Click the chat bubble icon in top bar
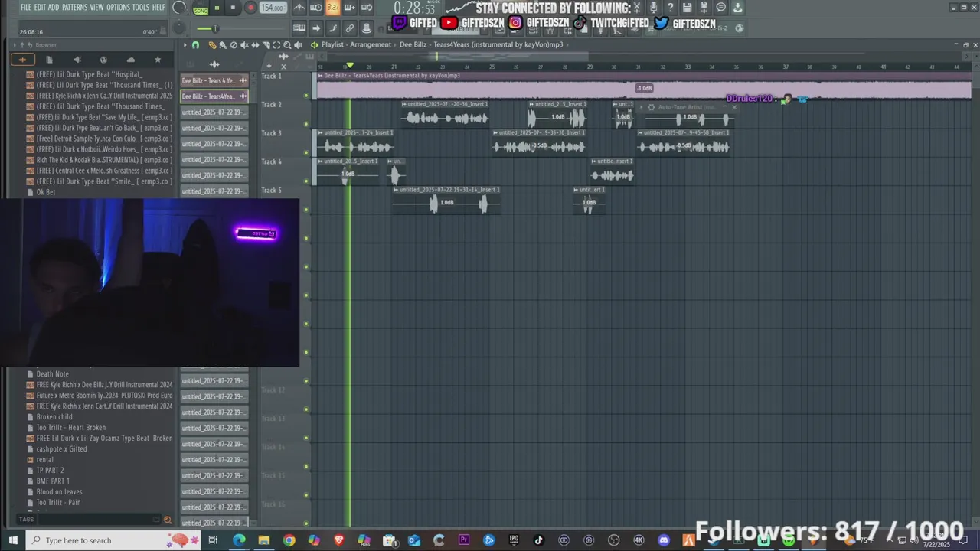 tap(720, 8)
